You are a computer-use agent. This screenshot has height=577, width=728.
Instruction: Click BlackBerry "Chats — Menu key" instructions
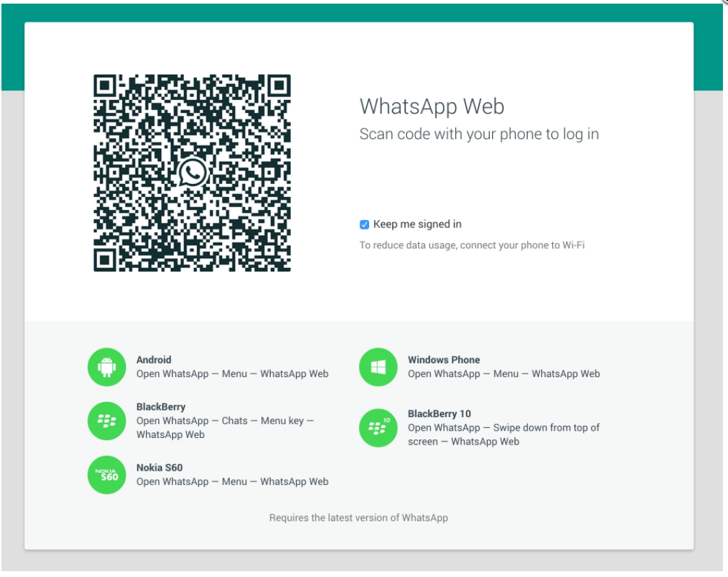[x=225, y=427]
